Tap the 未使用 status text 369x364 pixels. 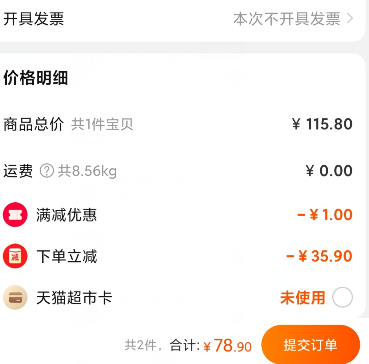coord(302,297)
